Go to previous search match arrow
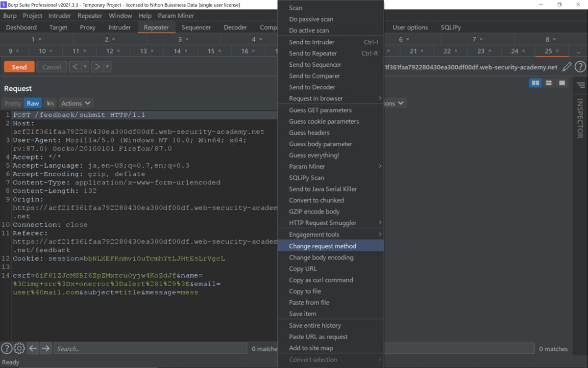Image resolution: width=588 pixels, height=368 pixels. coord(33,348)
